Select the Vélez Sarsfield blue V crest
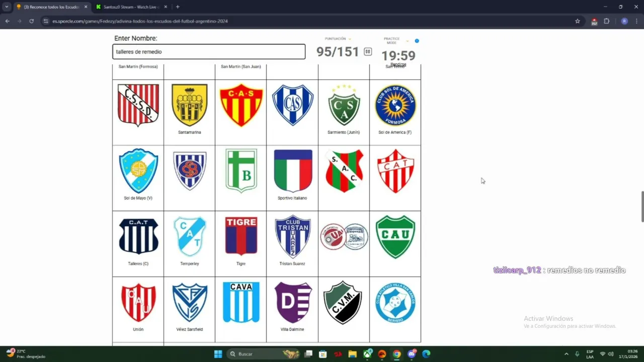 click(190, 302)
